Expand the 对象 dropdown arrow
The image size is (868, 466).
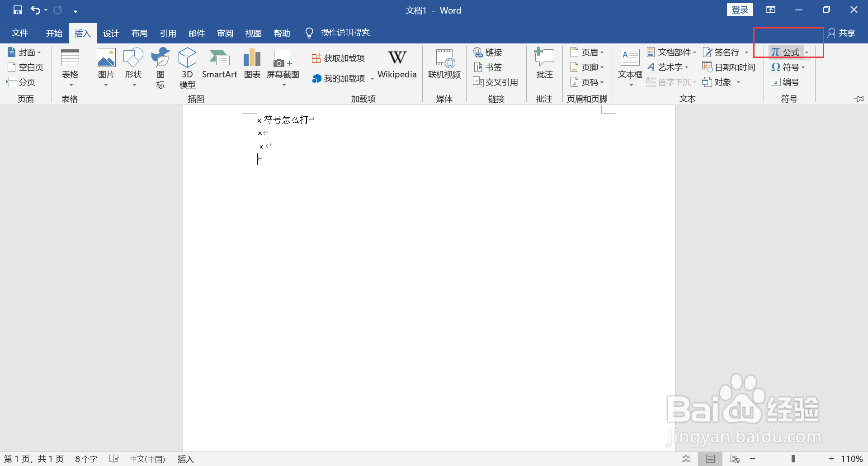pos(738,82)
